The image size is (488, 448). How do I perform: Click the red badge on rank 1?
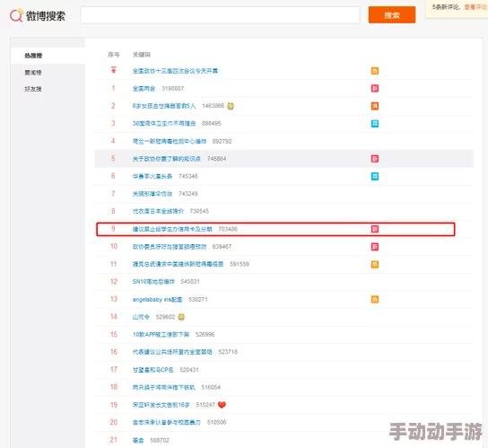coord(375,89)
